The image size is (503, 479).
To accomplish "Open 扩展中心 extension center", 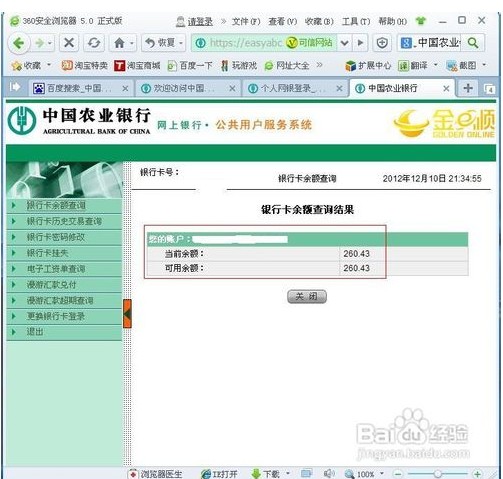I will (x=368, y=66).
